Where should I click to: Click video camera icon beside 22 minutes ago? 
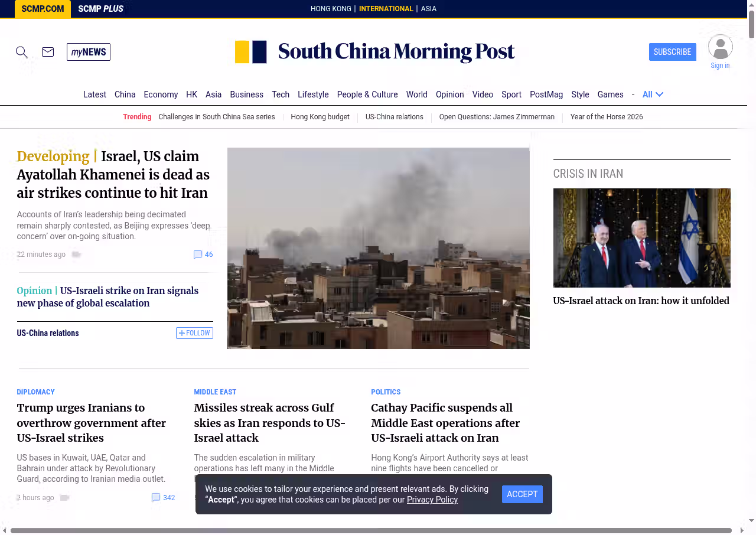(76, 255)
